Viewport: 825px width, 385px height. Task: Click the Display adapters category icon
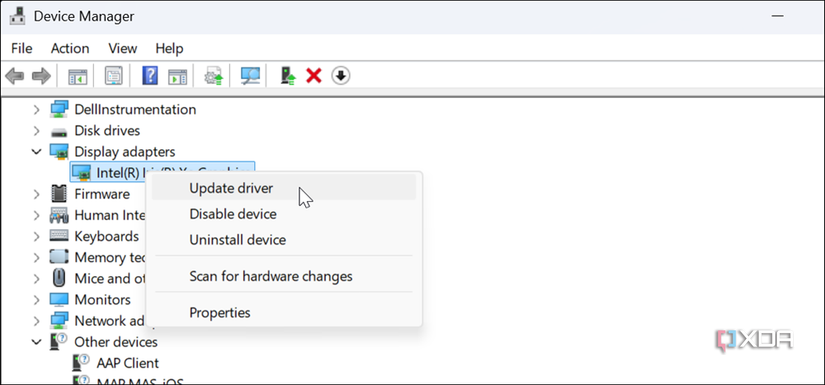coord(59,152)
